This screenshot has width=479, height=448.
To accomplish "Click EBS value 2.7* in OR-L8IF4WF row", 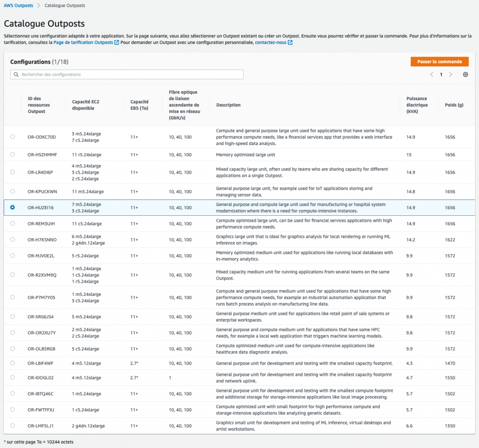I will pyautogui.click(x=134, y=363).
